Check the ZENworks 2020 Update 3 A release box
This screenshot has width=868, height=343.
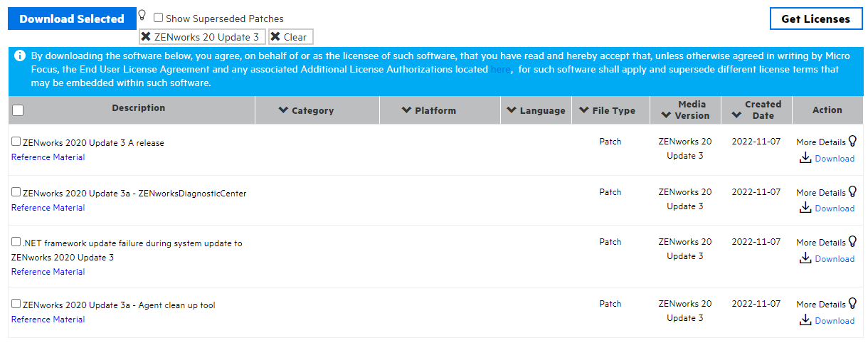click(x=16, y=142)
